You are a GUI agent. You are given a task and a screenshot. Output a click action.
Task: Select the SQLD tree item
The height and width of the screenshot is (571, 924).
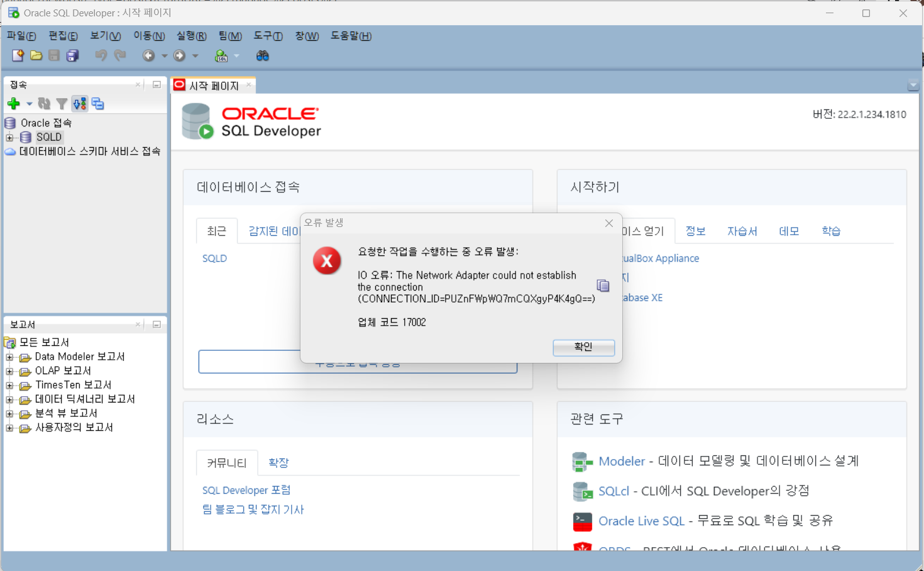tap(48, 137)
